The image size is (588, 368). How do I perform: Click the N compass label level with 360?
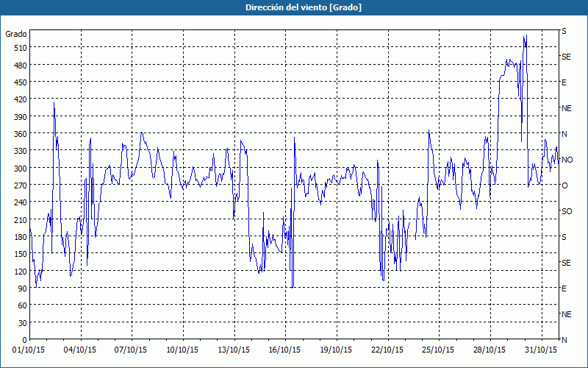coord(564,134)
